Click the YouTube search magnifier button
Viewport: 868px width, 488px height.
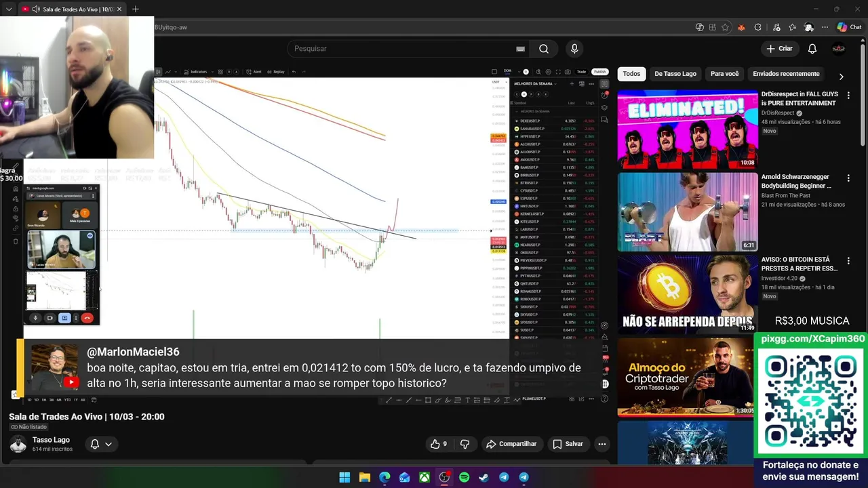pyautogui.click(x=544, y=49)
